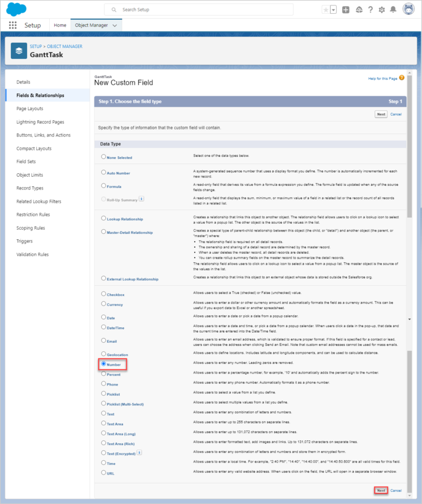
Task: Switch to the Home tab
Action: pos(60,25)
